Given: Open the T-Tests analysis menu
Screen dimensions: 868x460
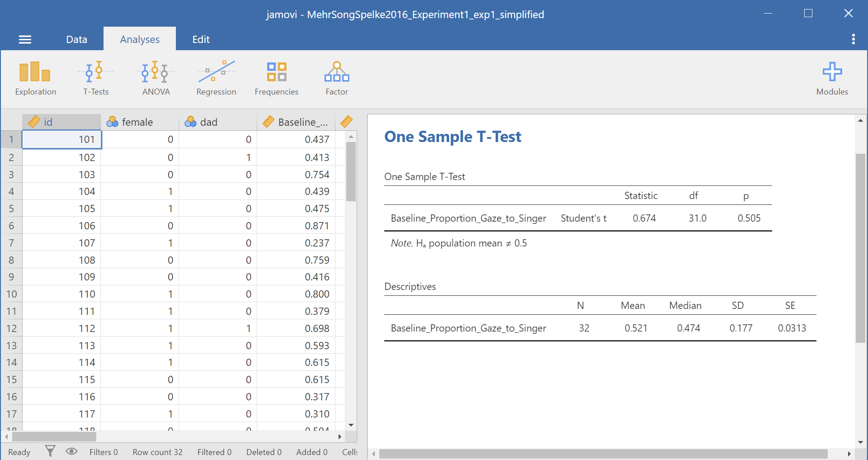Looking at the screenshot, I should click(x=96, y=79).
